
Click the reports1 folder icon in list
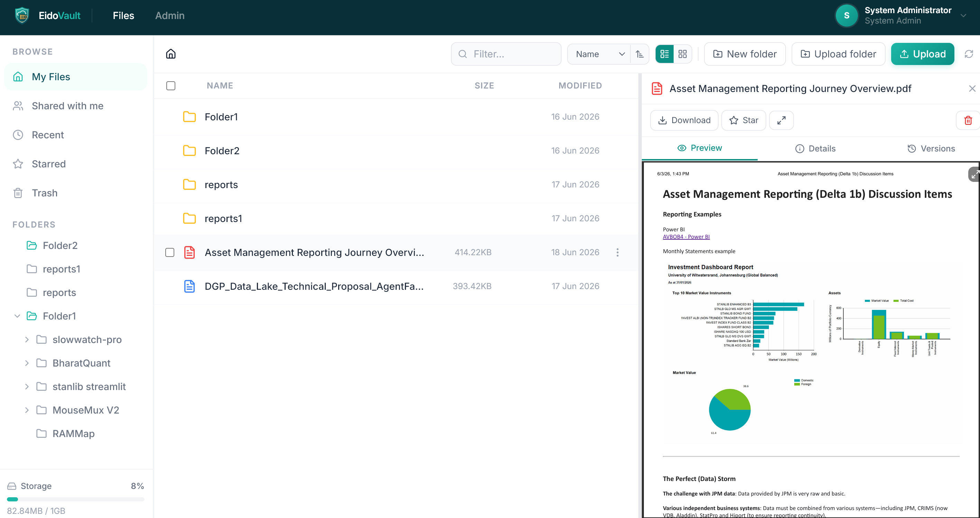189,218
